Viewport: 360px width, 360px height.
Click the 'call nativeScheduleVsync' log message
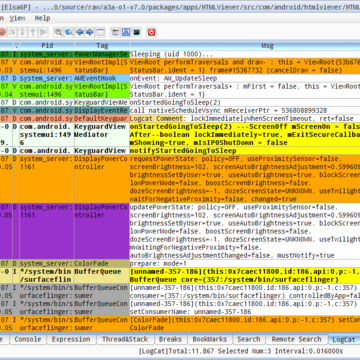[x=245, y=110]
